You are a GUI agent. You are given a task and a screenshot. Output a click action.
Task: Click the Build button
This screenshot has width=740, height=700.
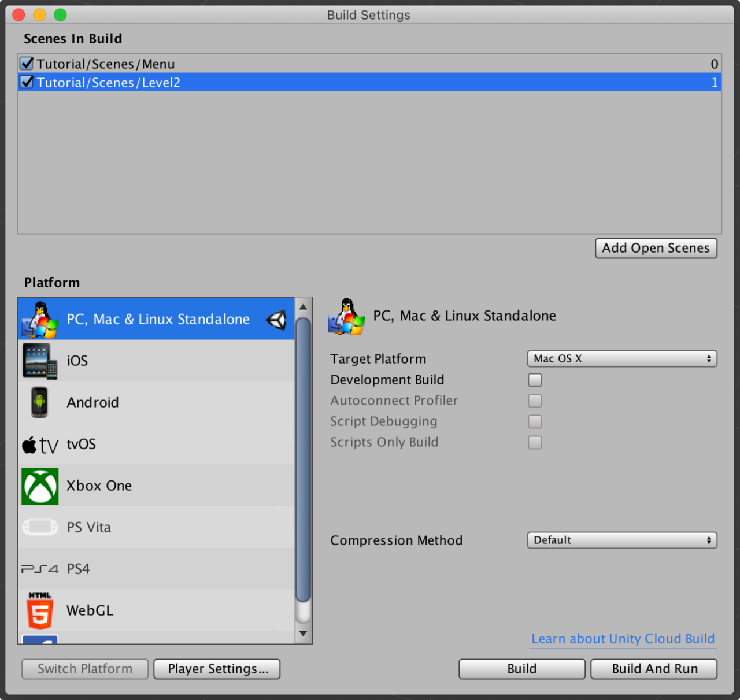point(522,669)
